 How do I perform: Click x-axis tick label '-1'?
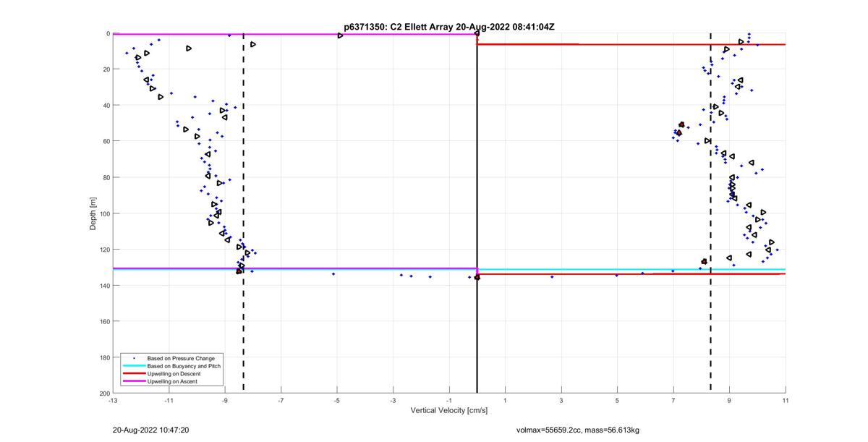[449, 400]
